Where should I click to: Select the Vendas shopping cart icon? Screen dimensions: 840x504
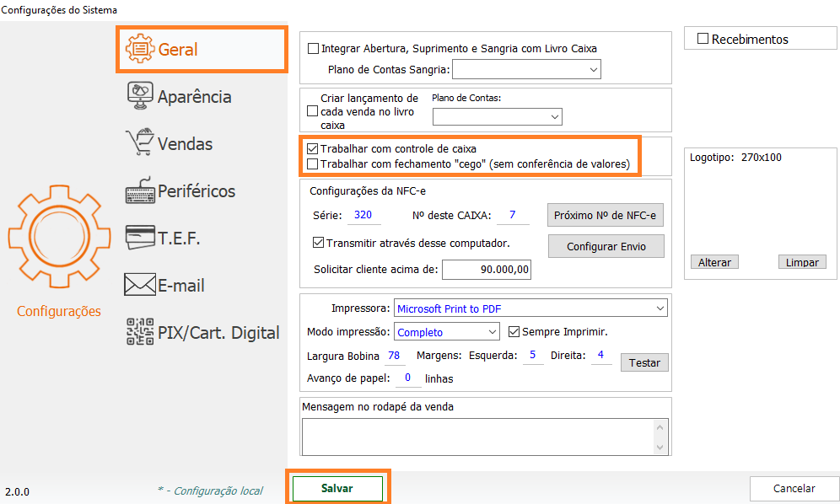(x=140, y=143)
